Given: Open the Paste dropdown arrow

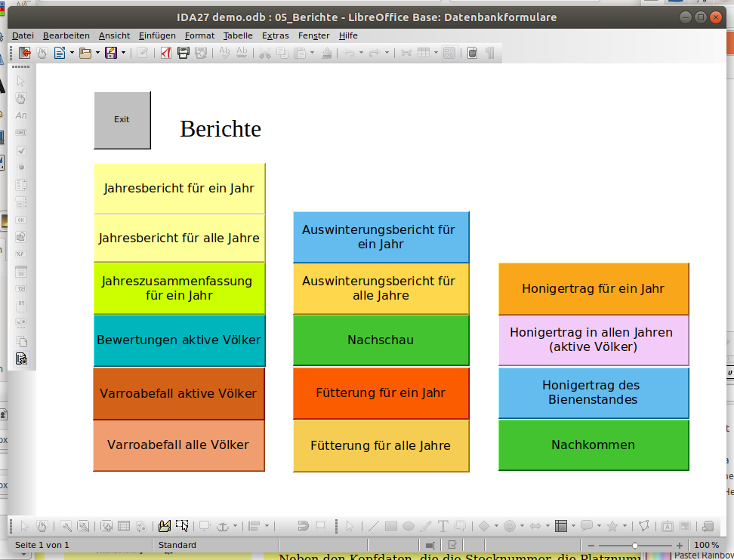Looking at the screenshot, I should pos(312,53).
